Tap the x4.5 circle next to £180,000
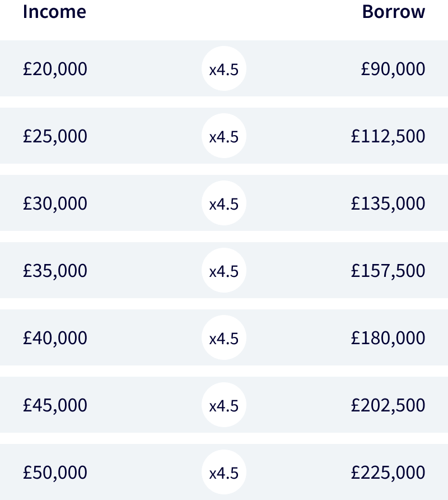Screen dimensions: 448x500 224,338
